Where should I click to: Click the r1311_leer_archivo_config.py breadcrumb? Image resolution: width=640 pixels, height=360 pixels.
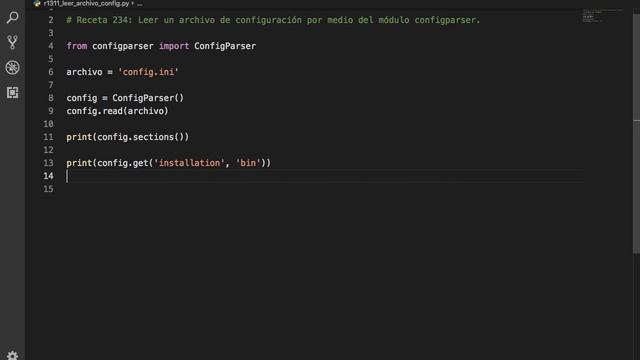click(86, 4)
